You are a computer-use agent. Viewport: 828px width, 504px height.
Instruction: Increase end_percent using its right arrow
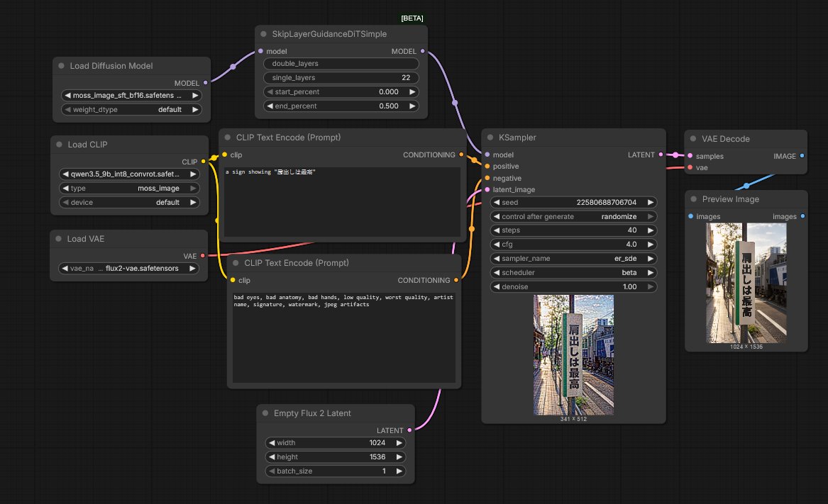point(412,106)
